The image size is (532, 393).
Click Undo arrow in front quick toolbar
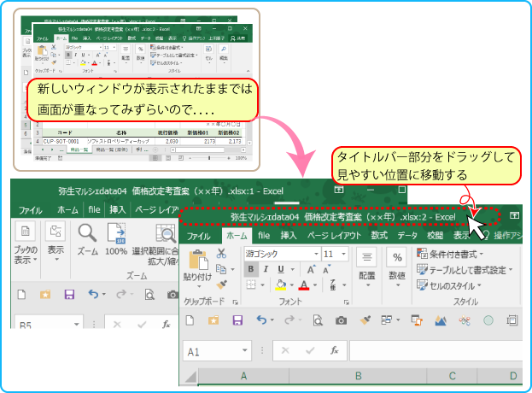point(261,320)
